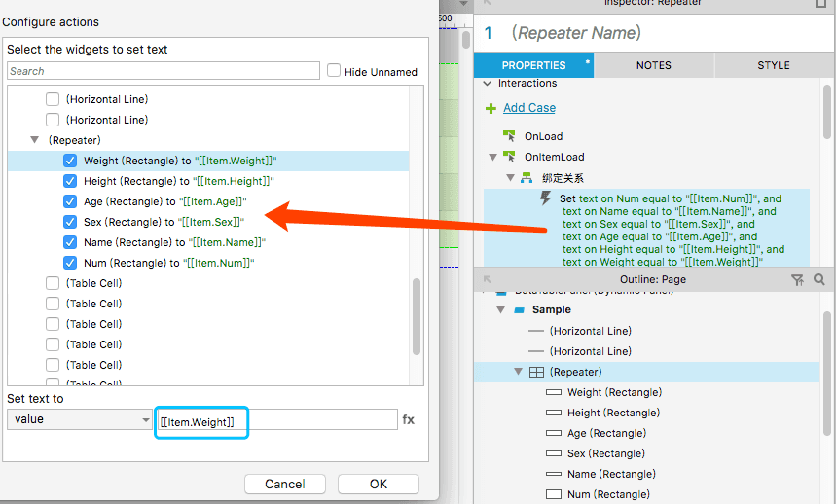Click the Add Case link
836x504 pixels.
click(x=529, y=108)
